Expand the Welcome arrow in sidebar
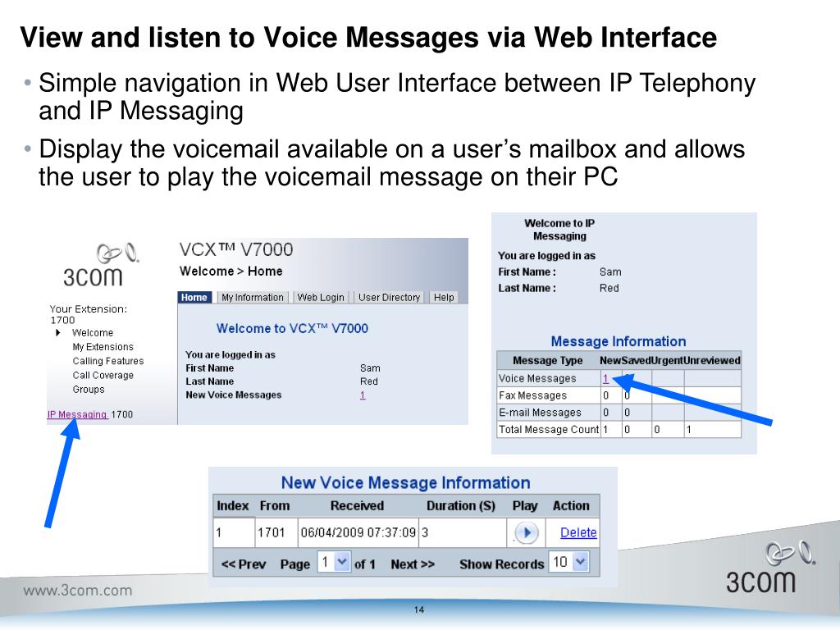This screenshot has width=840, height=630. coord(58,333)
